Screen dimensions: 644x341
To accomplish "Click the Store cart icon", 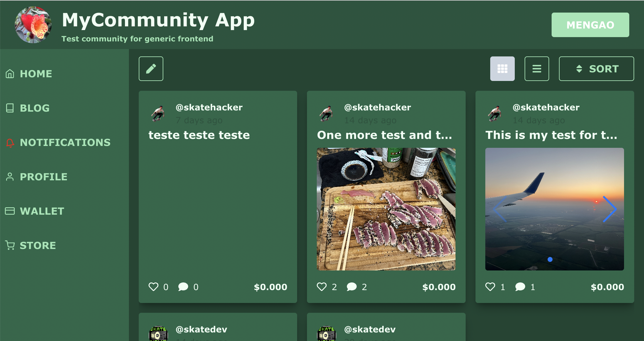I will [x=10, y=245].
